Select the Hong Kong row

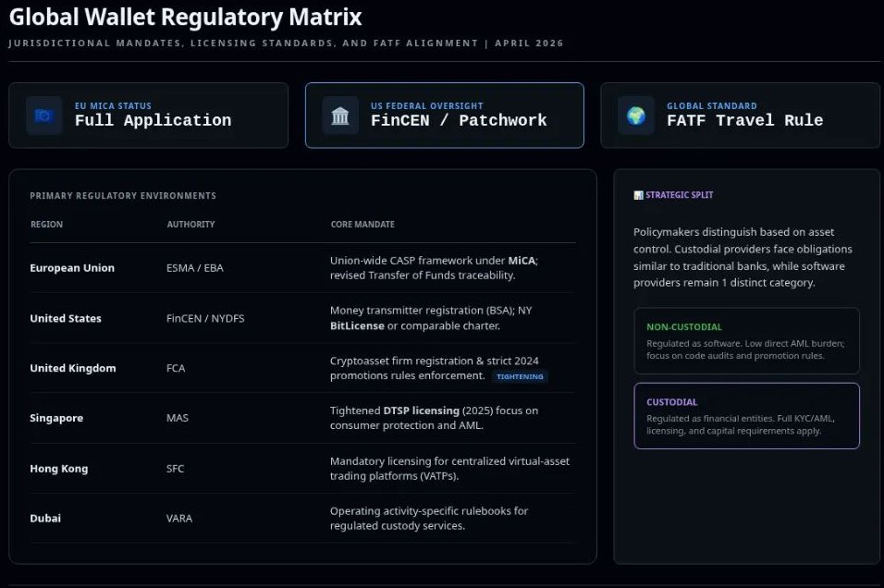click(302, 469)
